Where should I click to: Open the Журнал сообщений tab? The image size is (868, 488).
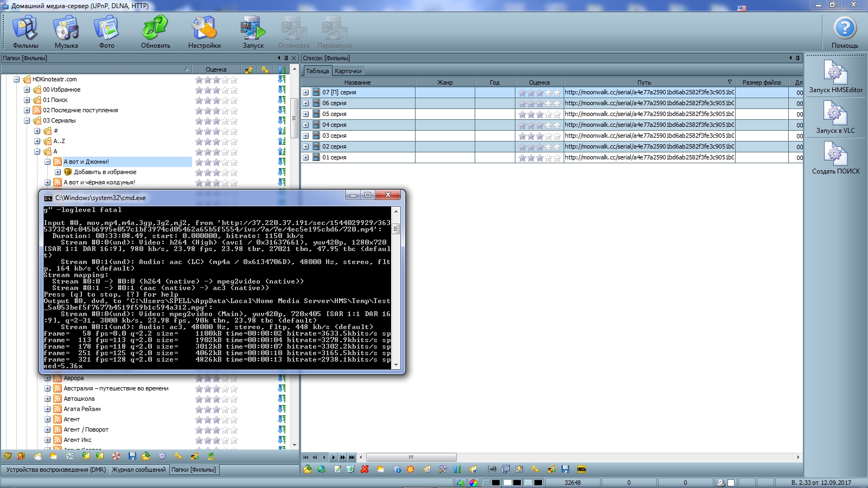[139, 470]
